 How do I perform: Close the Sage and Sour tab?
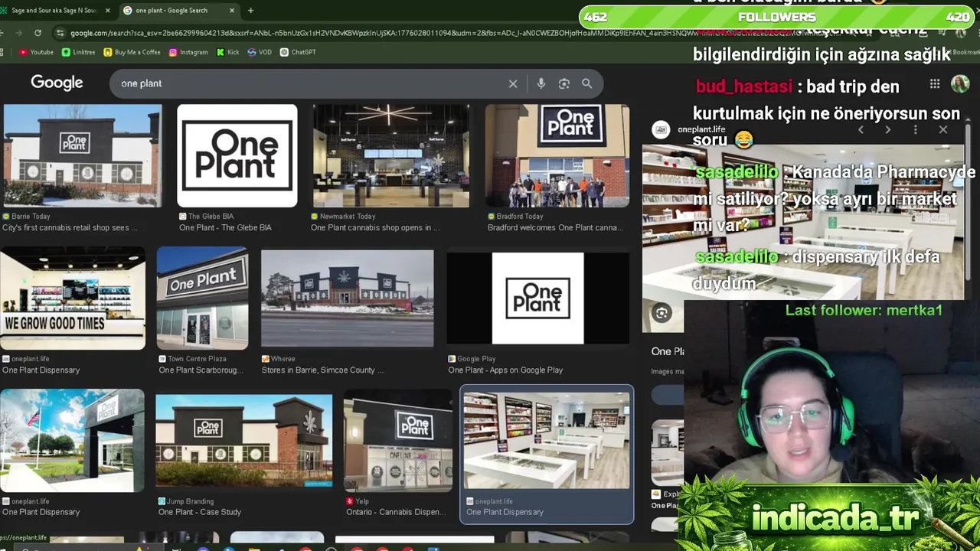(107, 10)
